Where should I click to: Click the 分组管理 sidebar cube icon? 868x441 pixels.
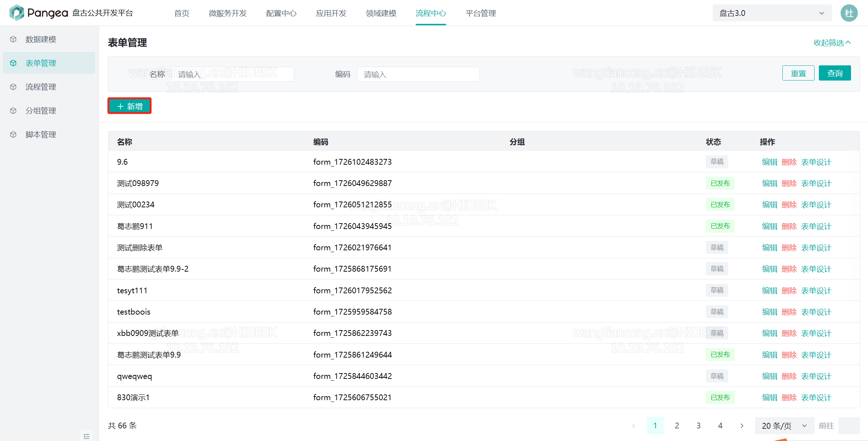point(13,111)
